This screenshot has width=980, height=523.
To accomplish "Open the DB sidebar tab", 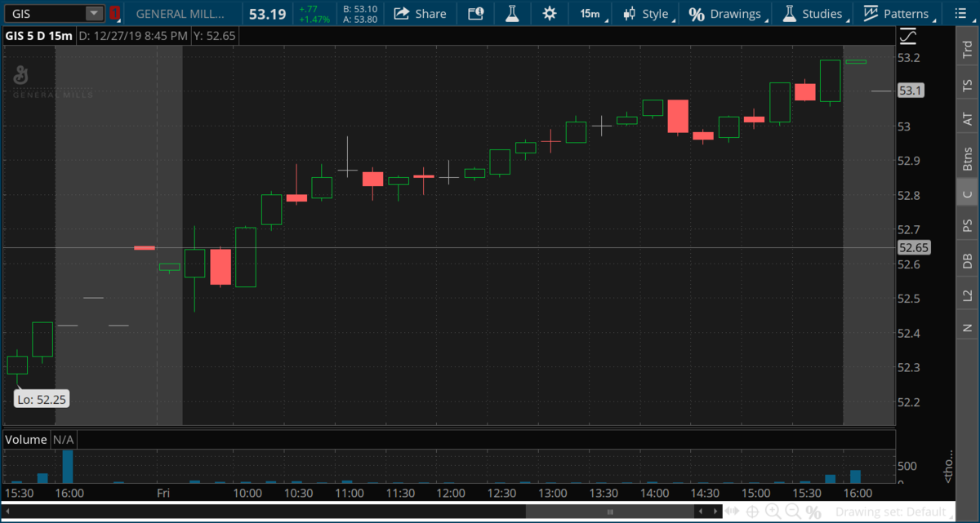I will [968, 260].
